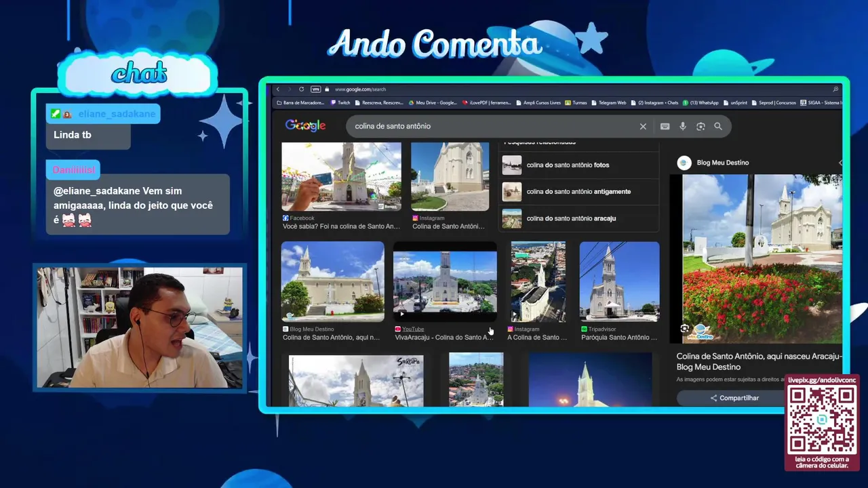Select related search 'colina do santo antônio aracaju'

579,218
